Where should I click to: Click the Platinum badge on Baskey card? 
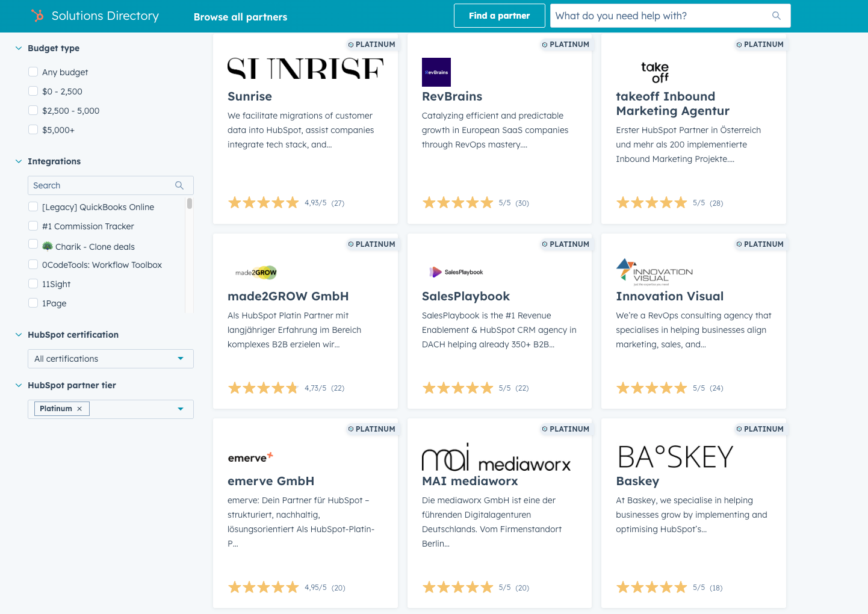point(760,429)
